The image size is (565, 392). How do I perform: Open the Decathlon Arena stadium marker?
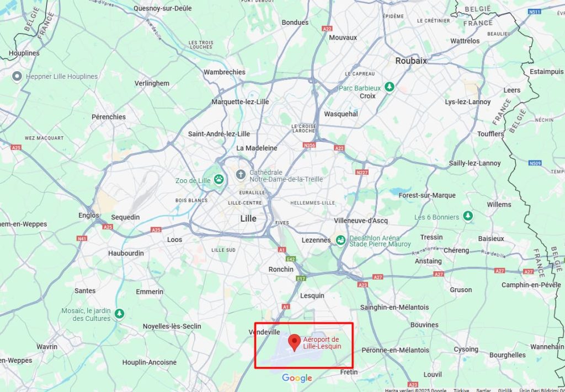point(340,240)
